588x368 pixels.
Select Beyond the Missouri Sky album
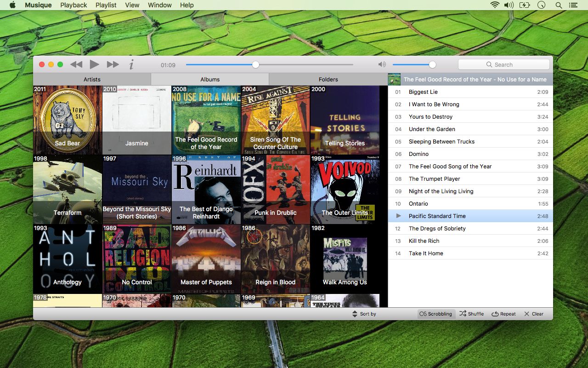(x=137, y=190)
